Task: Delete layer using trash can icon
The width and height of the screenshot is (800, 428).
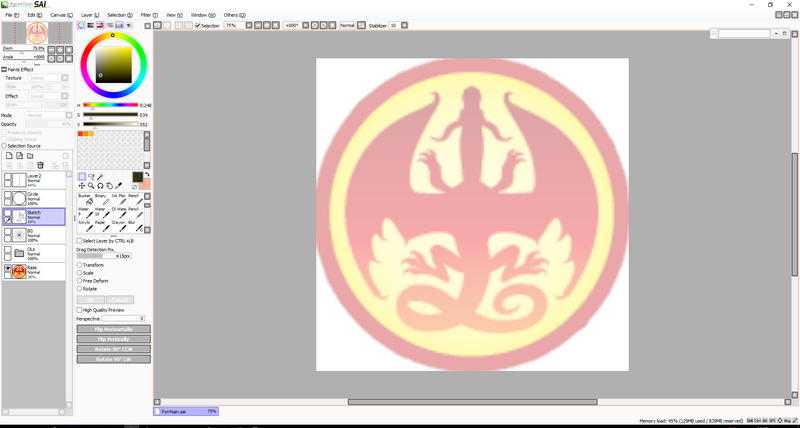Action: point(41,165)
